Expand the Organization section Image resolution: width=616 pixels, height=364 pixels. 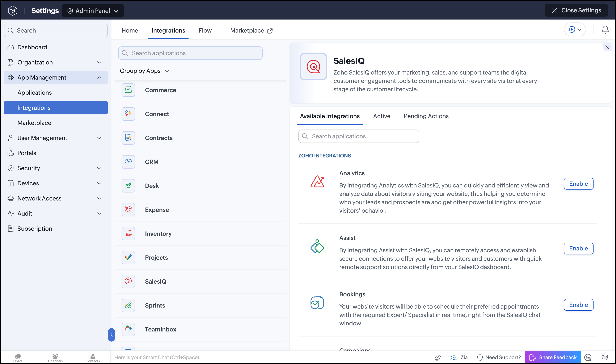coord(99,62)
